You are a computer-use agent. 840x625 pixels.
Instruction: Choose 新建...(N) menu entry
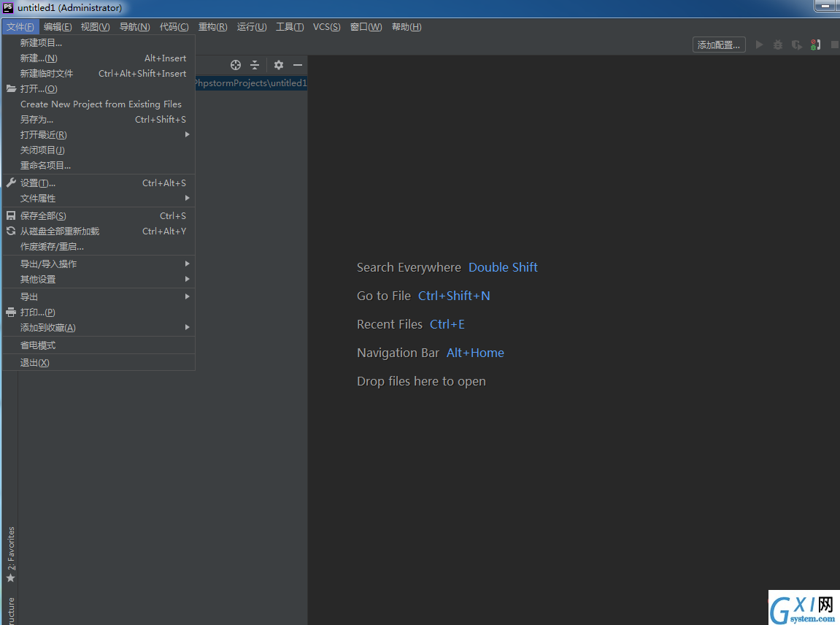pyautogui.click(x=99, y=58)
